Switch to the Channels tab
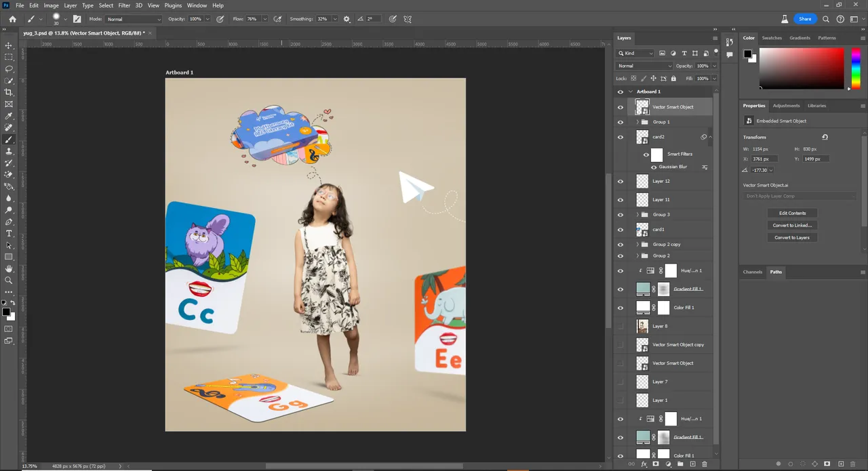 click(x=753, y=272)
